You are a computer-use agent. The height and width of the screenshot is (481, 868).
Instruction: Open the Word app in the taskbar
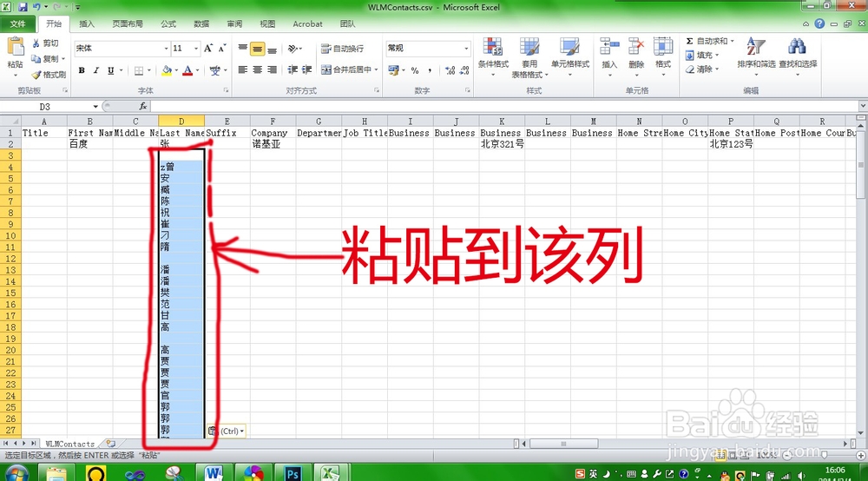214,472
